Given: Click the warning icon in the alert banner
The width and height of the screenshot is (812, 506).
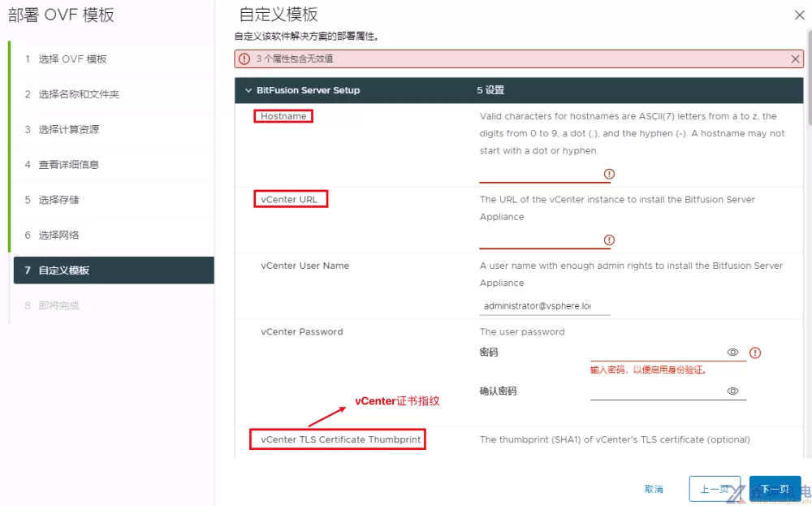Looking at the screenshot, I should pyautogui.click(x=244, y=59).
